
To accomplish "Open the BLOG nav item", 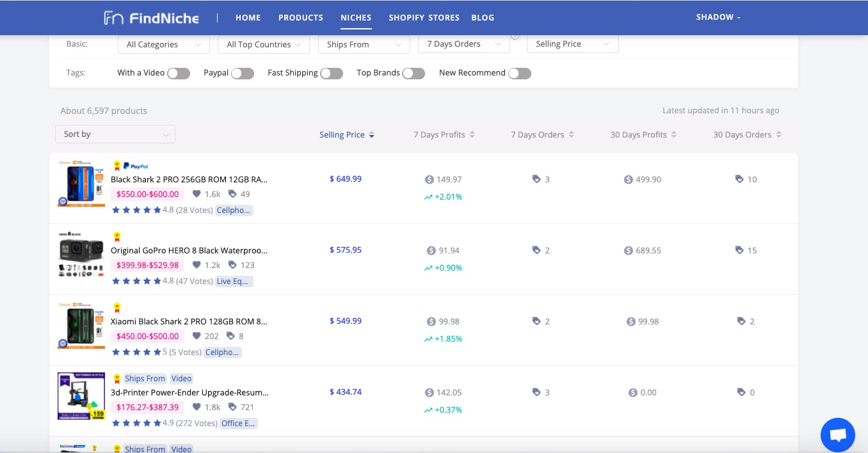I will [x=483, y=18].
